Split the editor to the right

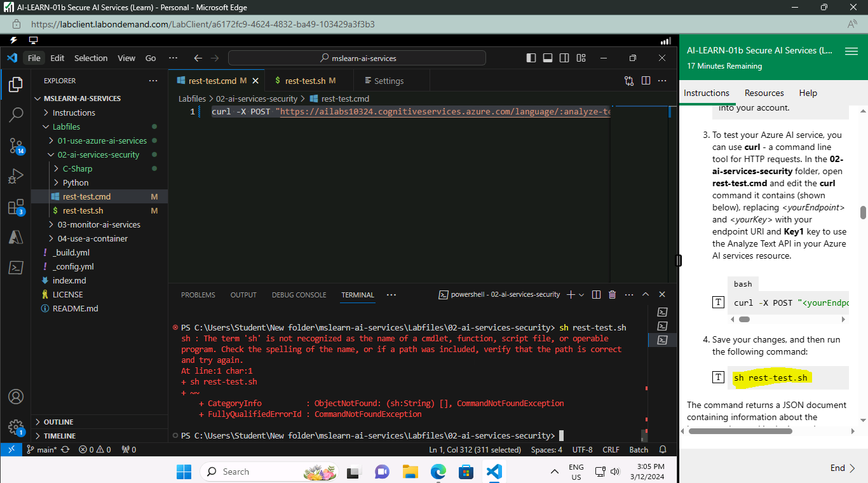646,81
